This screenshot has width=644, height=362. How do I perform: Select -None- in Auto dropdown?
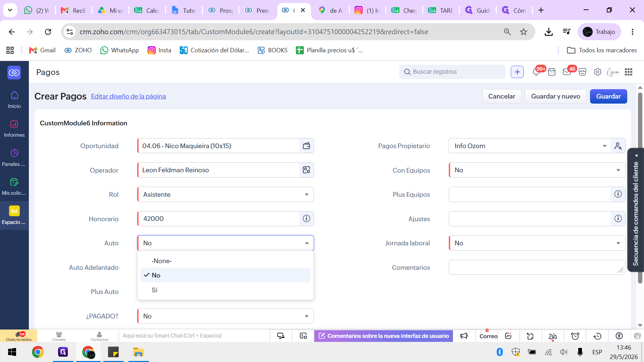click(225, 261)
